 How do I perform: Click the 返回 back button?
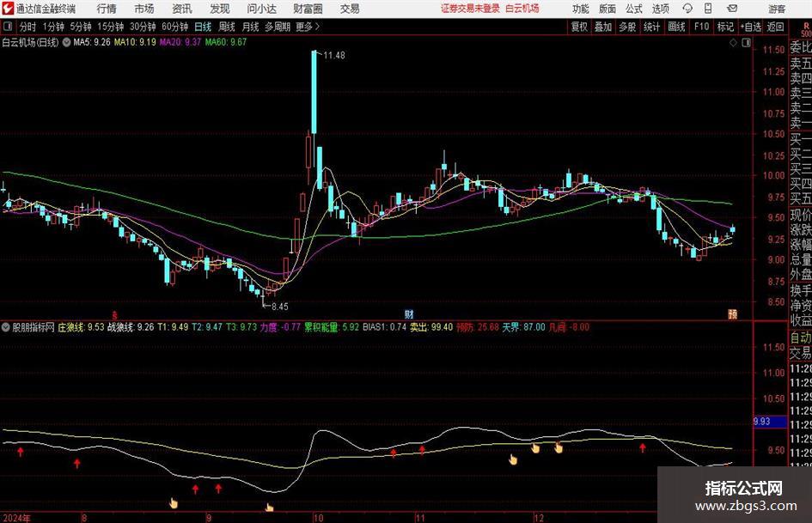(775, 27)
